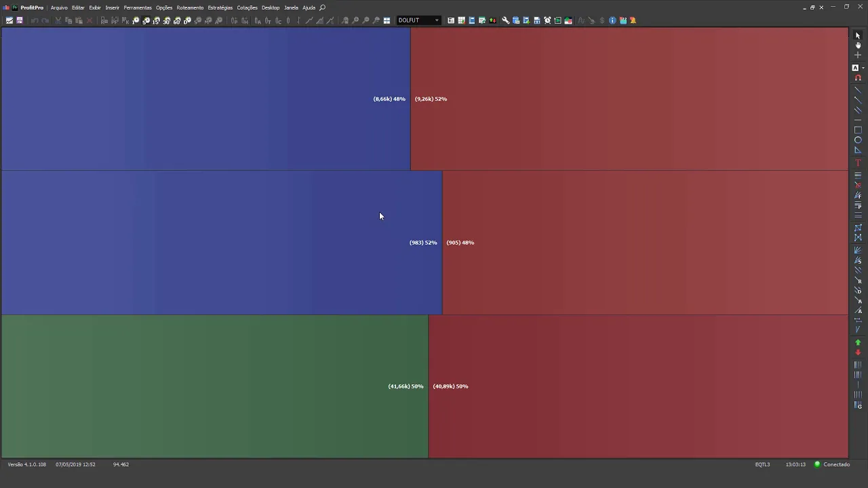
Task: Click the EQTL3 status bar entry
Action: (762, 464)
